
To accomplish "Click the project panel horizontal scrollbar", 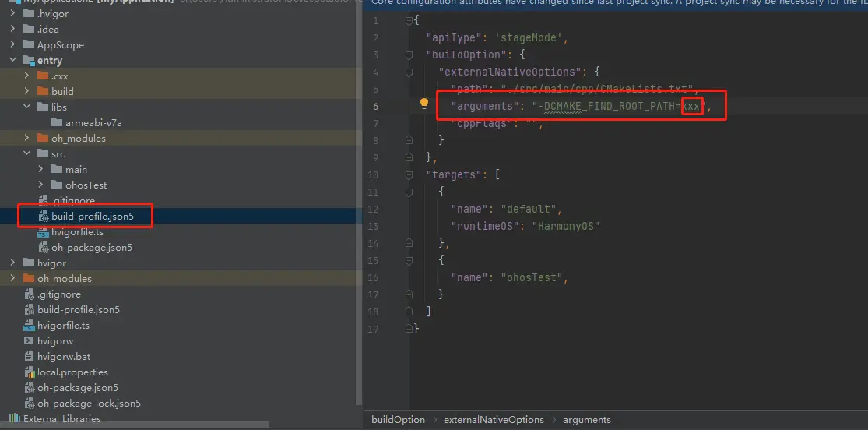I will pos(135,425).
